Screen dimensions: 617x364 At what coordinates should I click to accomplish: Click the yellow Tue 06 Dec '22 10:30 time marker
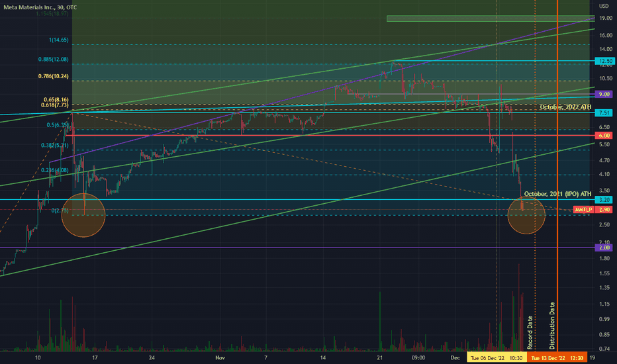pyautogui.click(x=497, y=357)
